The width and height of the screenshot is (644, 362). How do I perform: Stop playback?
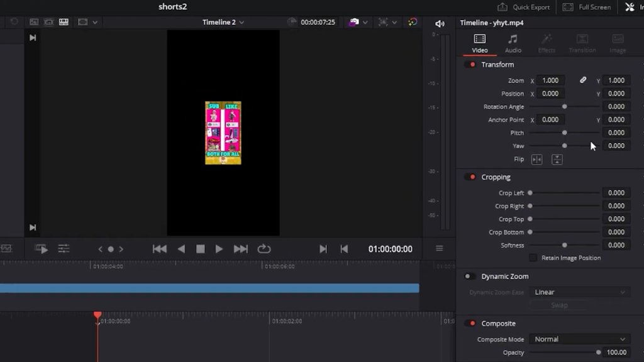(200, 249)
